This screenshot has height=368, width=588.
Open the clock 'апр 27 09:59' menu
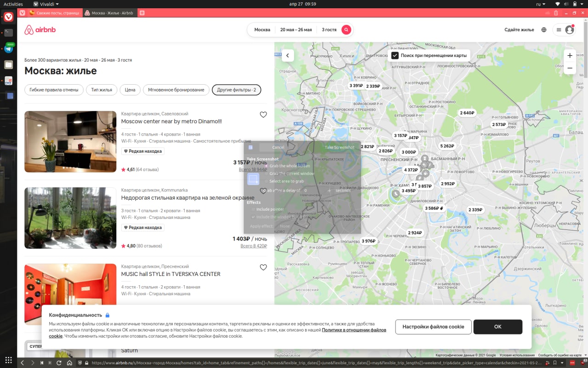[x=303, y=4]
